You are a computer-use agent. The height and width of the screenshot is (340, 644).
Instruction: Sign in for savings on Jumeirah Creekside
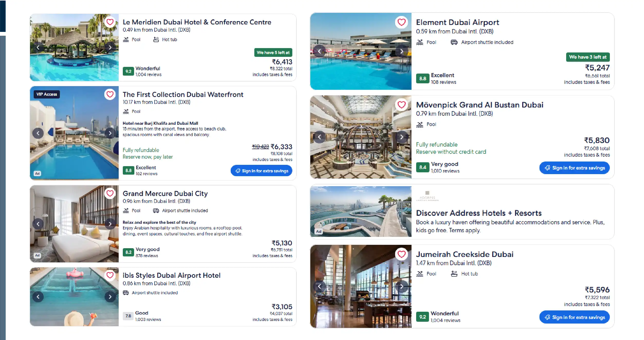[x=574, y=317]
